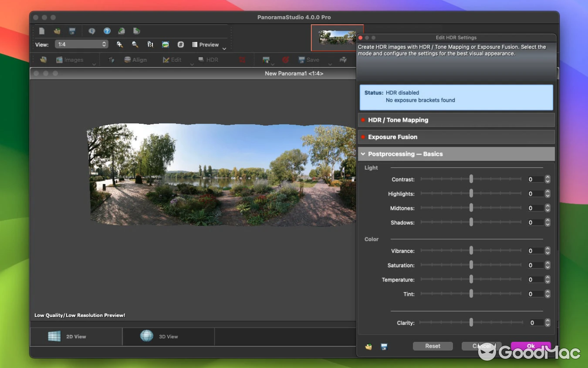Screen dimensions: 588x368
Task: Adjust the Contrast slider
Action: 471,179
